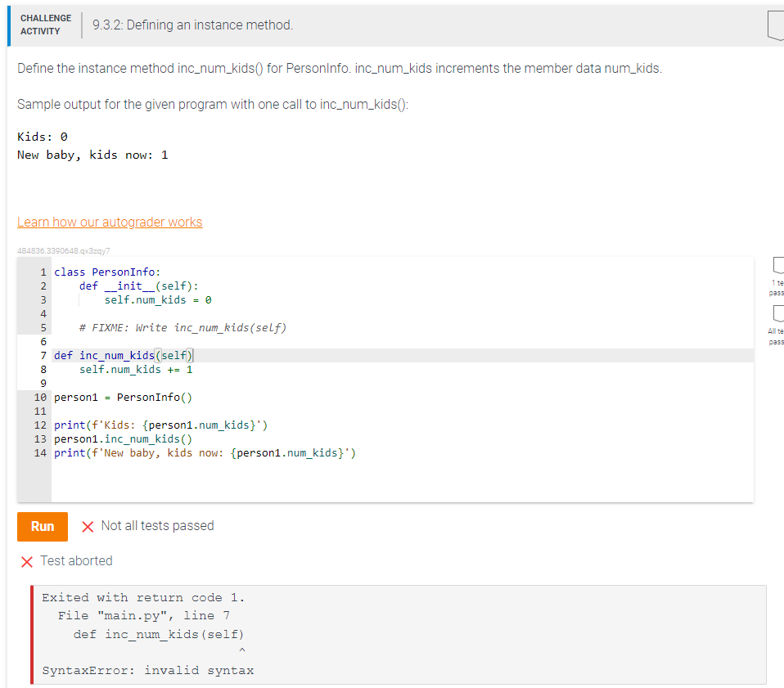Click line number 10 in the editor gutter
The width and height of the screenshot is (784, 688).
pyautogui.click(x=39, y=397)
